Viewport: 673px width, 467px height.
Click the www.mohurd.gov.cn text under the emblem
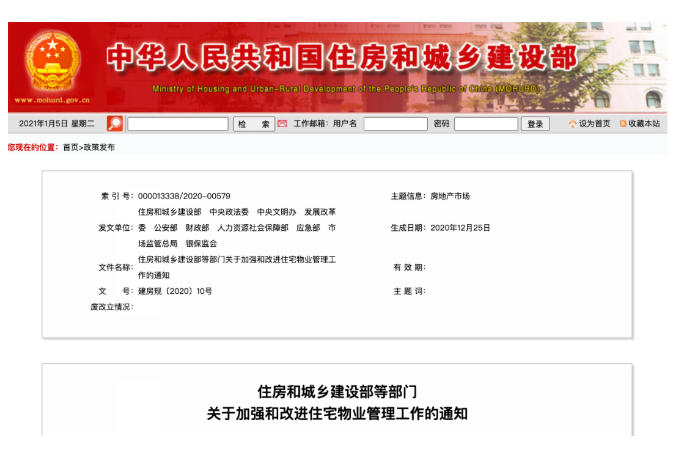(x=52, y=100)
